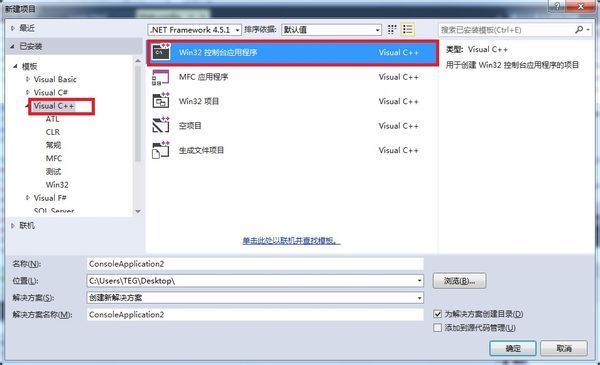The height and width of the screenshot is (365, 600).
Task: Click the 名称 input field
Action: pyautogui.click(x=255, y=264)
